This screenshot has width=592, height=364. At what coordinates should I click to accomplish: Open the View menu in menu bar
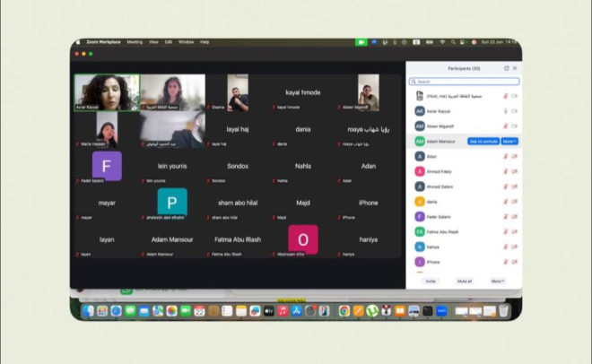tap(153, 41)
